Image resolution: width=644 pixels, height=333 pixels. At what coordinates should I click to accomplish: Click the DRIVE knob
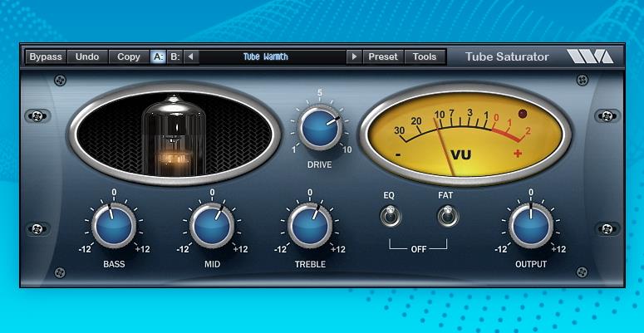click(x=320, y=128)
